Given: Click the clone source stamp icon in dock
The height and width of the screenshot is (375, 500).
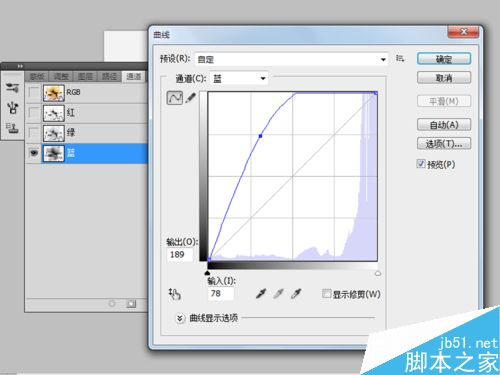Looking at the screenshot, I should click(12, 128).
